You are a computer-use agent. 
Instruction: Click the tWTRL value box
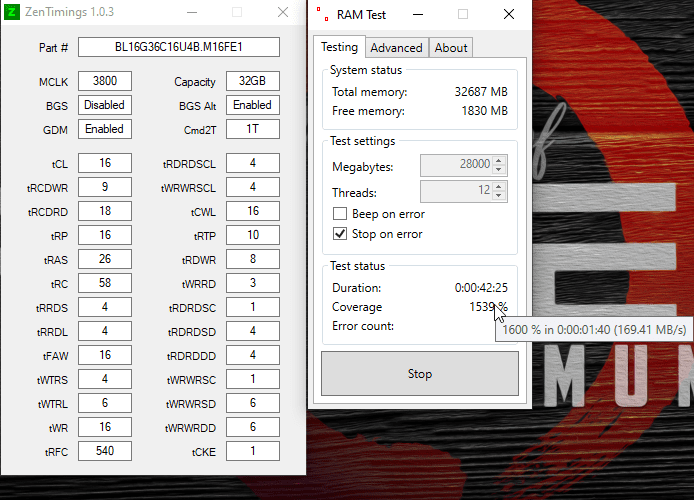click(105, 403)
